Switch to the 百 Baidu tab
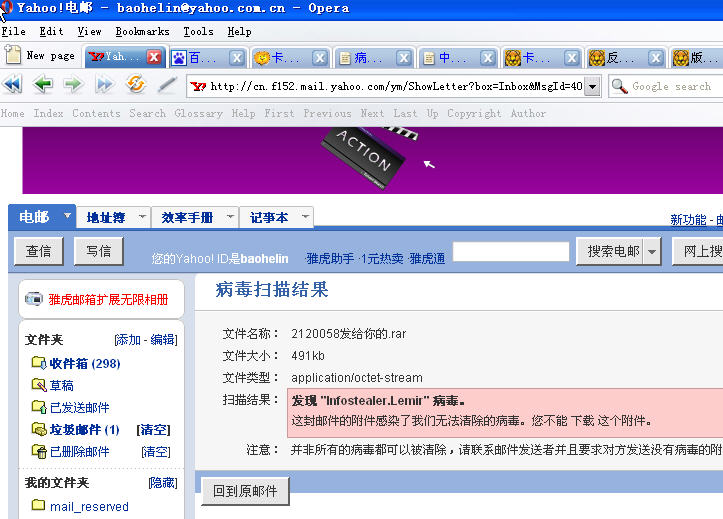Viewport: 723px width, 519px height. tap(201, 58)
